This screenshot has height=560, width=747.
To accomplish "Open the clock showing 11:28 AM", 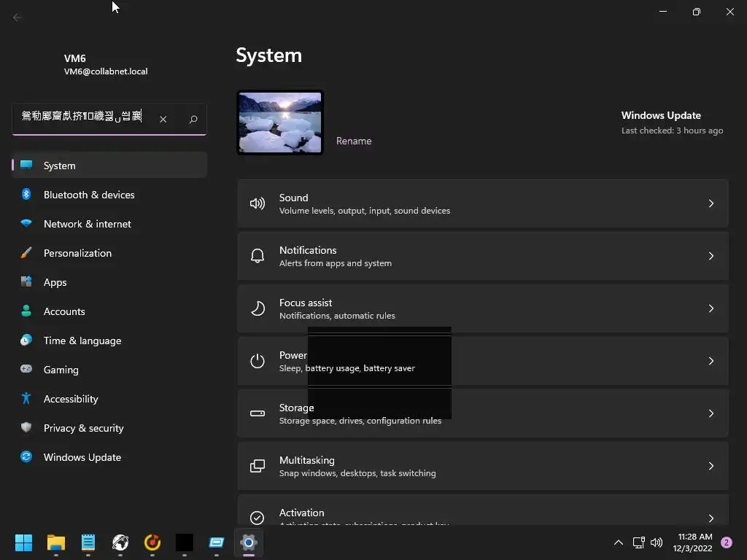I will [x=693, y=542].
